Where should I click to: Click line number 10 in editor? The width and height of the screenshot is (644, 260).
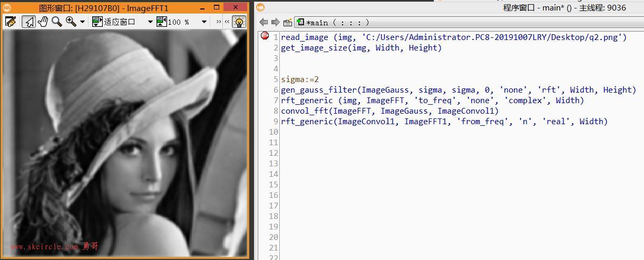coord(273,132)
